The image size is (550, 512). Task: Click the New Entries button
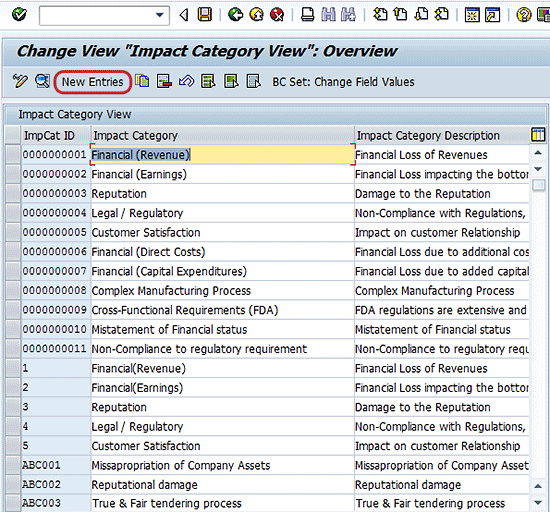pos(93,82)
